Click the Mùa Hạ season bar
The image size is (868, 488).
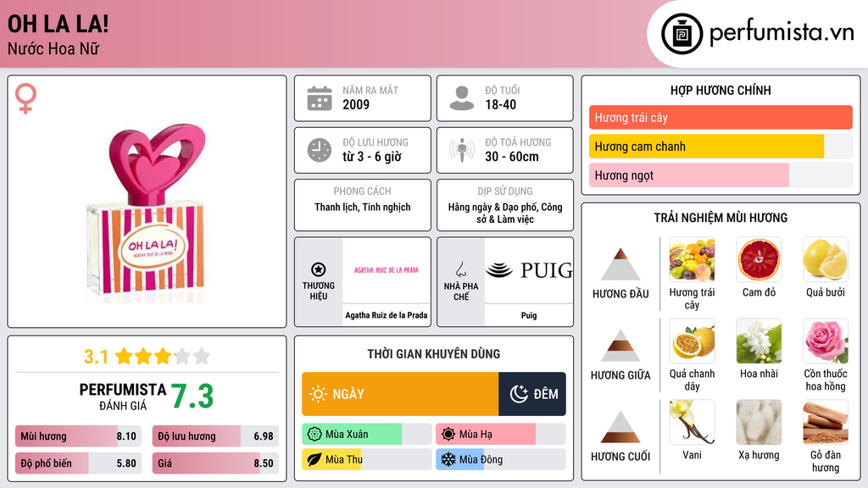point(500,435)
